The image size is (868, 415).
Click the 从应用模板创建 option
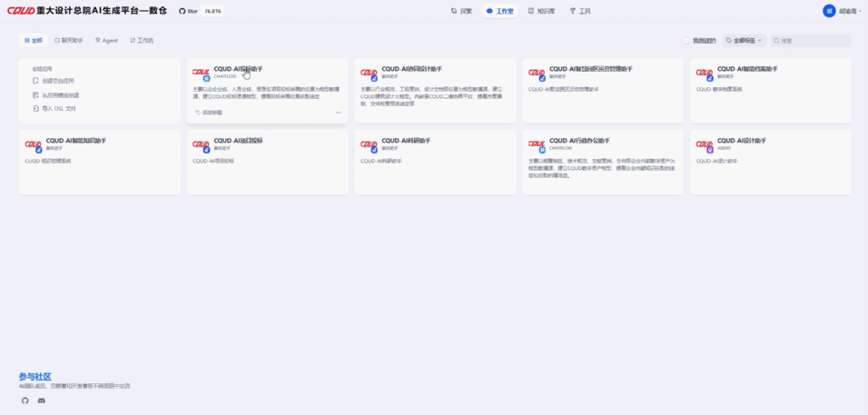click(x=60, y=95)
